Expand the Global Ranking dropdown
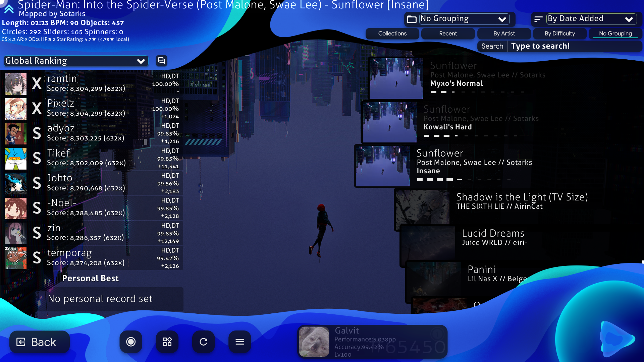Image resolution: width=644 pixels, height=362 pixels. point(76,61)
